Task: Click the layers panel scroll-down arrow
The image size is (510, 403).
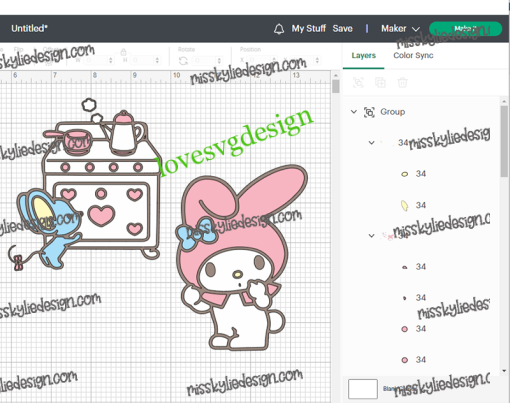Action: (504, 371)
